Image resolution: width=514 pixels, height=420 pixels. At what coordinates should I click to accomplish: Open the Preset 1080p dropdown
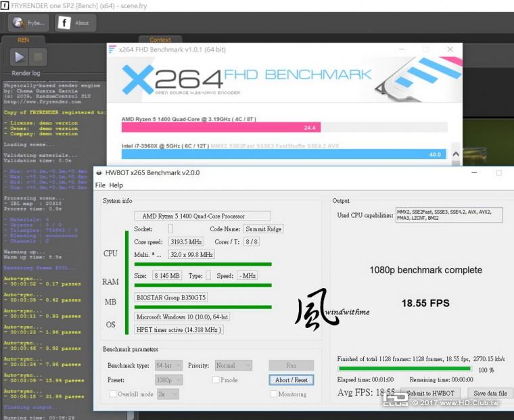click(169, 380)
